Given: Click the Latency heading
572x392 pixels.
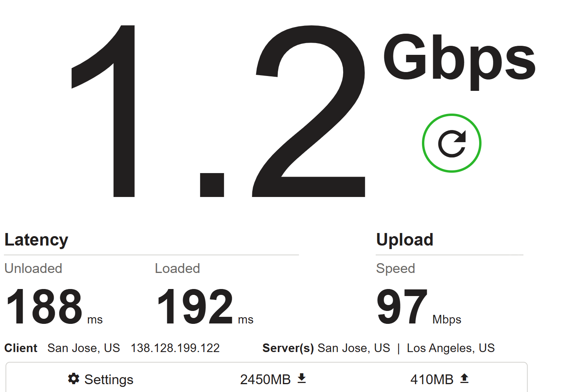Looking at the screenshot, I should click(x=36, y=240).
